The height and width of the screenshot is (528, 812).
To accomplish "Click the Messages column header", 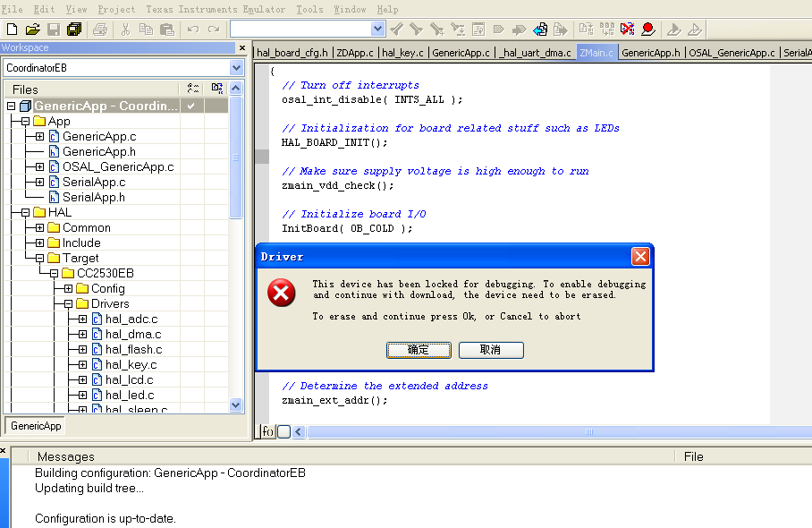I will click(x=66, y=456).
